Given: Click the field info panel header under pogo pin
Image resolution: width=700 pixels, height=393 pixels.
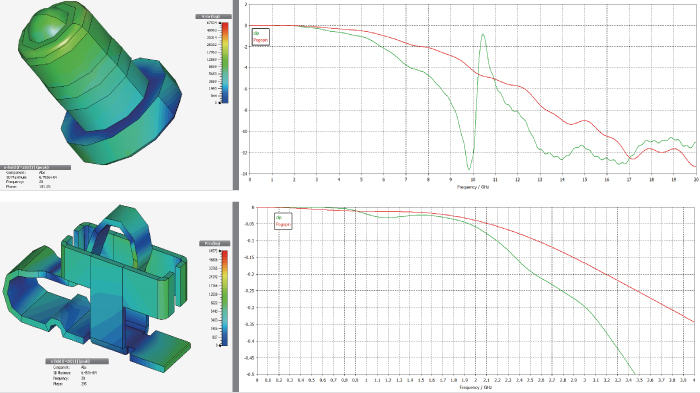Looking at the screenshot, I should point(35,167).
